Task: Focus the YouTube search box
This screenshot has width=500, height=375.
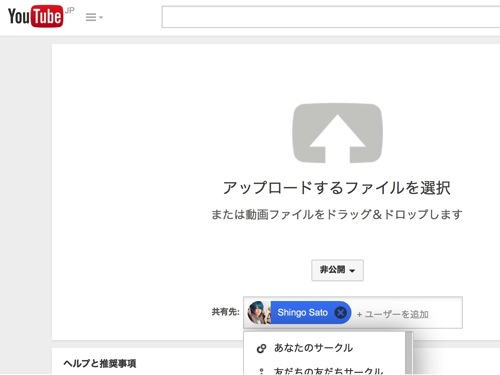Action: tap(331, 17)
